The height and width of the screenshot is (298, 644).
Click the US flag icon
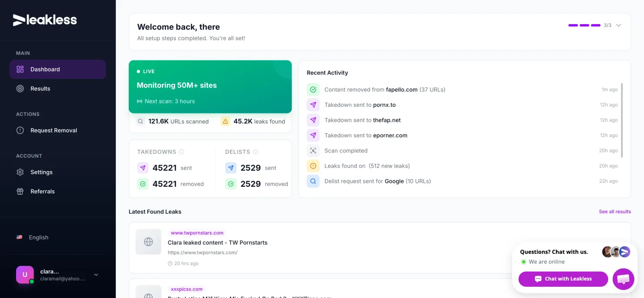[19, 237]
